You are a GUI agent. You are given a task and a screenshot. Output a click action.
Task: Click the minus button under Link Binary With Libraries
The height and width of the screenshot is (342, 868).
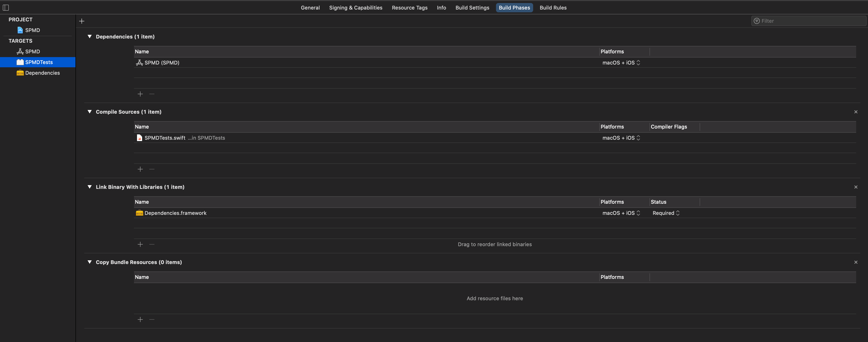(152, 244)
